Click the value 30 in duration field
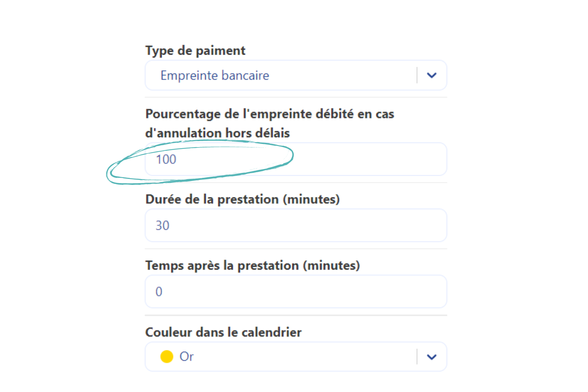Image resolution: width=588 pixels, height=392 pixels. (x=162, y=225)
